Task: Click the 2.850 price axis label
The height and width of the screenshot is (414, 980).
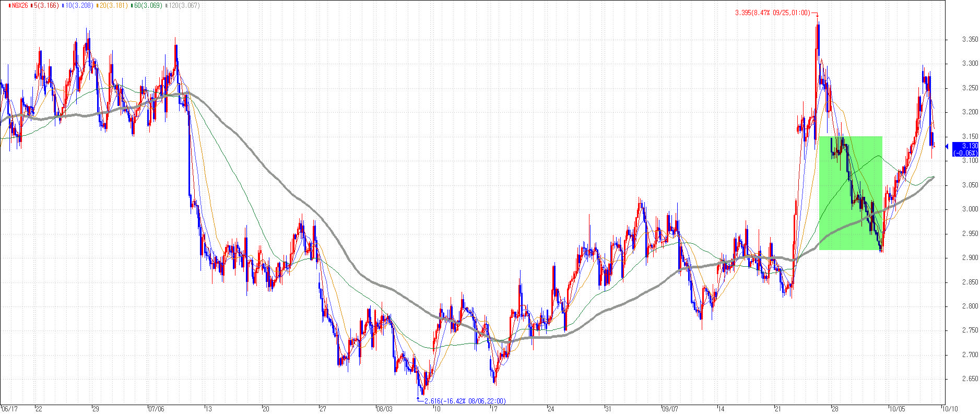Action: click(970, 282)
